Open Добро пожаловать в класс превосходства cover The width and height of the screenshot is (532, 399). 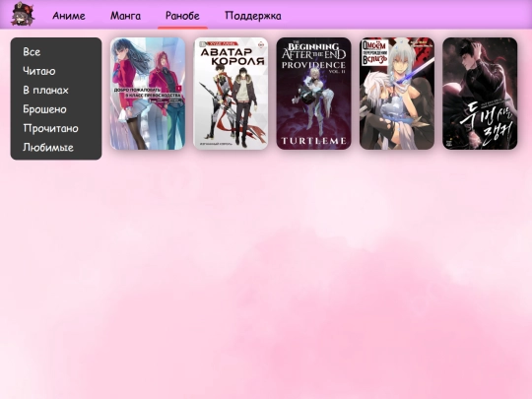click(x=148, y=94)
